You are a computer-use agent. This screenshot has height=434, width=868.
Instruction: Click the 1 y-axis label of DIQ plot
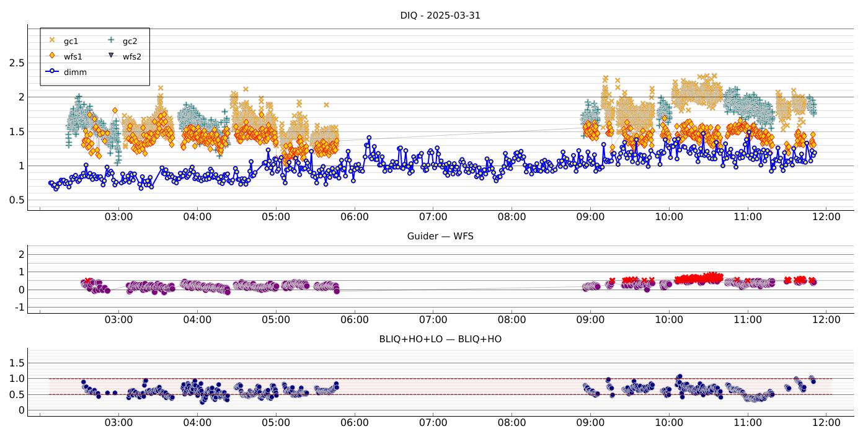[x=20, y=166]
